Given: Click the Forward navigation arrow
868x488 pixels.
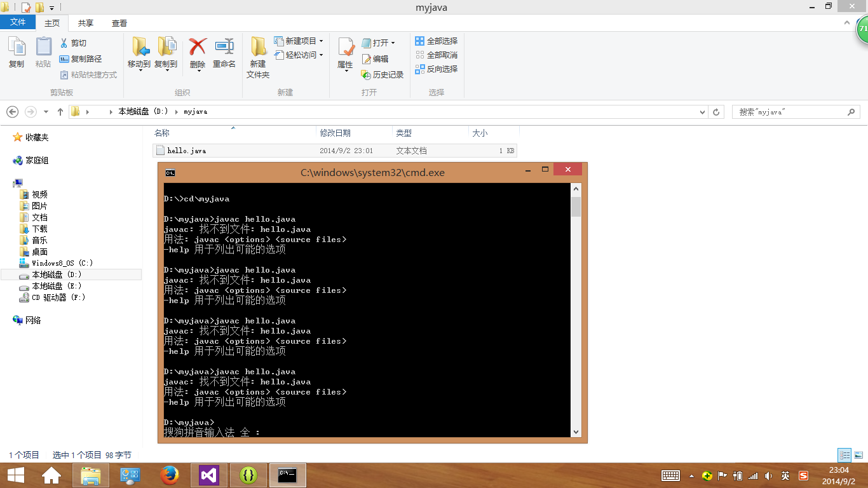Looking at the screenshot, I should [31, 112].
